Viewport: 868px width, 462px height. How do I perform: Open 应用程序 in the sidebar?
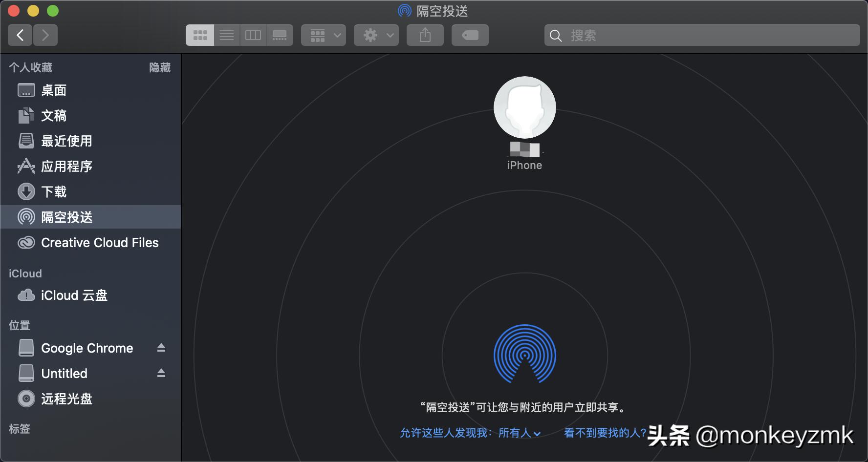(67, 166)
